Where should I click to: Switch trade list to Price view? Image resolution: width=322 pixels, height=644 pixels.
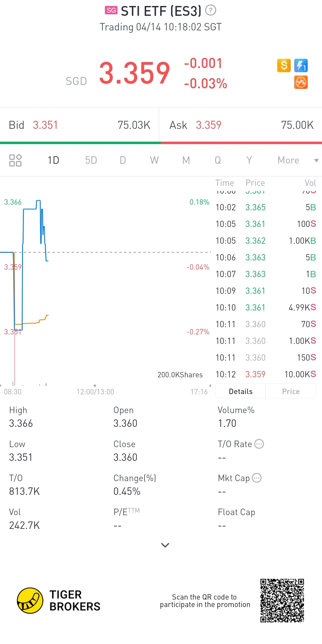click(291, 391)
